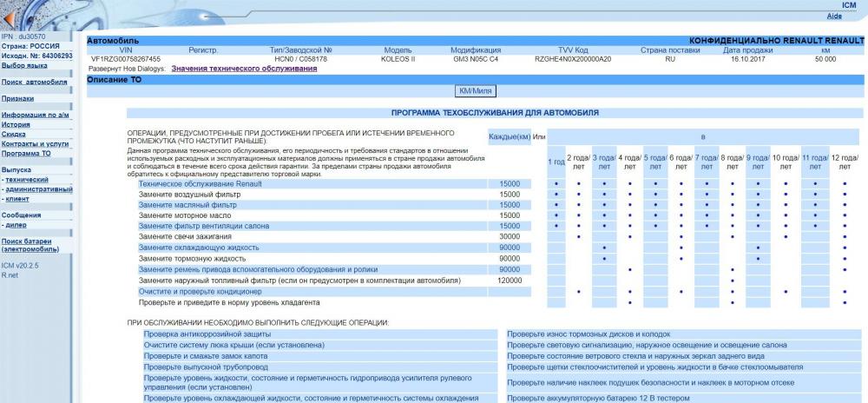
Task: Open Скидка in the sidebar
Action: [13, 134]
